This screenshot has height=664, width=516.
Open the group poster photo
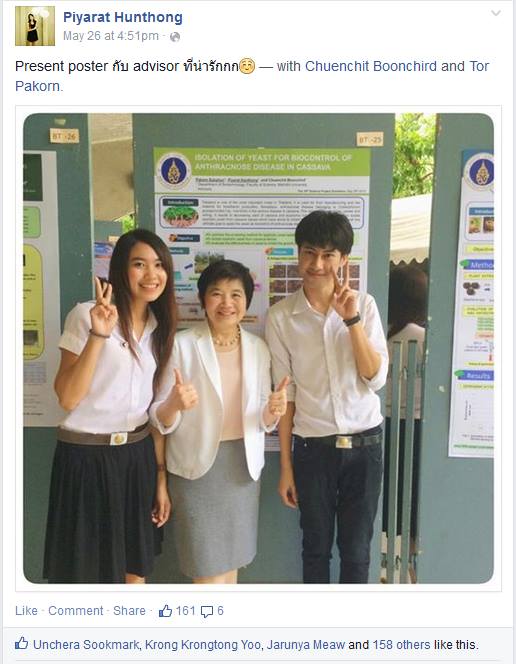(x=258, y=348)
